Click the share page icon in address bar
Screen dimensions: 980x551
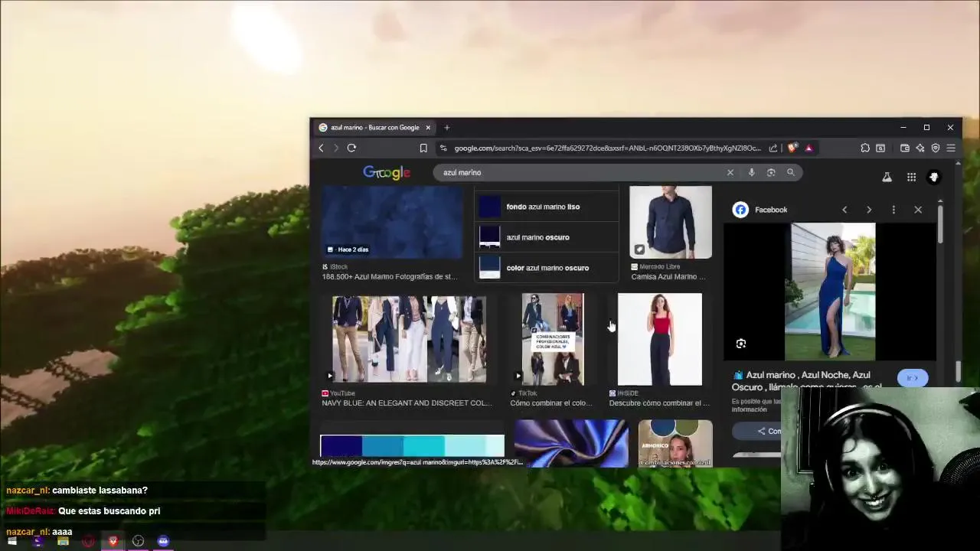(x=773, y=148)
